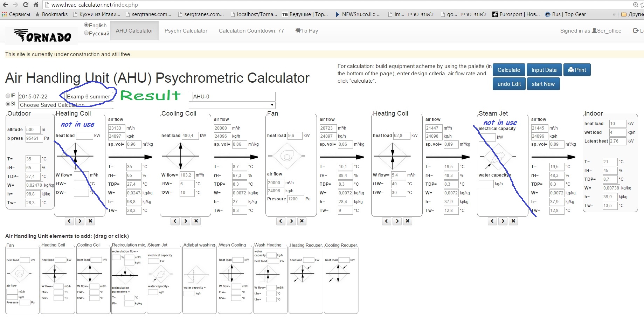
Task: Move Fan element right with arrow
Action: pyautogui.click(x=291, y=221)
